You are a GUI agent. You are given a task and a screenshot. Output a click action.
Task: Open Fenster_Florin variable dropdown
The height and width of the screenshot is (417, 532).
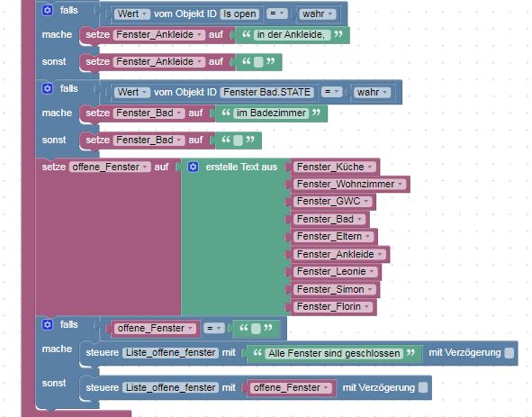click(x=333, y=306)
